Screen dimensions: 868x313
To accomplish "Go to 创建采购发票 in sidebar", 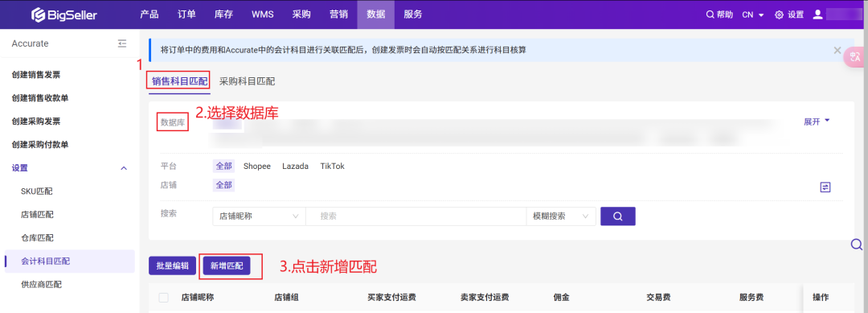I will (36, 121).
